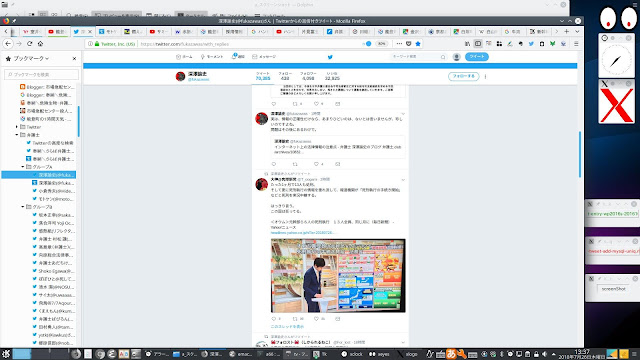Open the KDE application launcher icon
The height and width of the screenshot is (360, 640).
[x=6, y=354]
